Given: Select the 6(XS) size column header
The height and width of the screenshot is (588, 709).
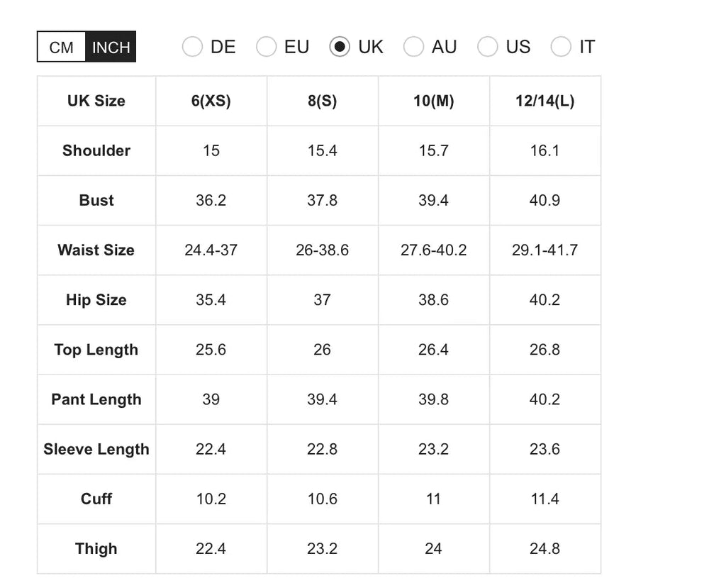Looking at the screenshot, I should (211, 101).
